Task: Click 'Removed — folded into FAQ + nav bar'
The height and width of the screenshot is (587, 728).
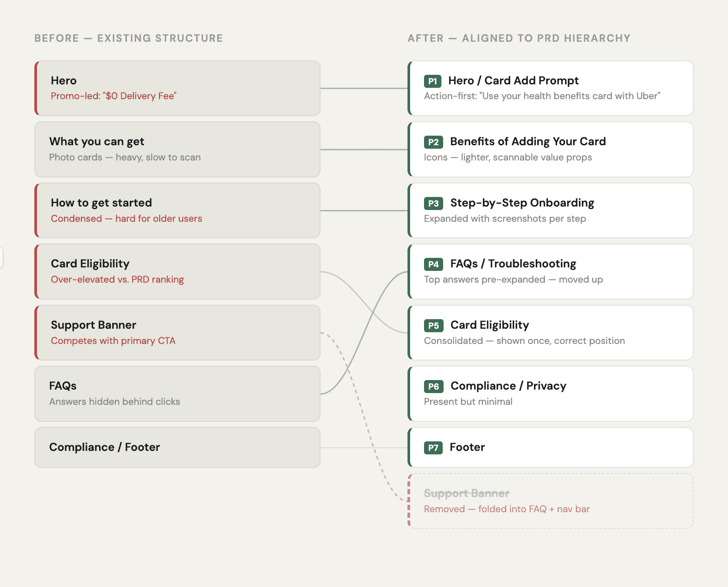Action: [x=507, y=509]
